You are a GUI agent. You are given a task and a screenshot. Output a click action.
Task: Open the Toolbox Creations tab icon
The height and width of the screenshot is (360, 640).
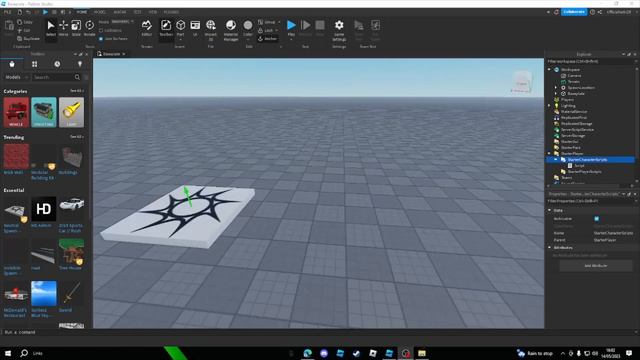tap(80, 64)
